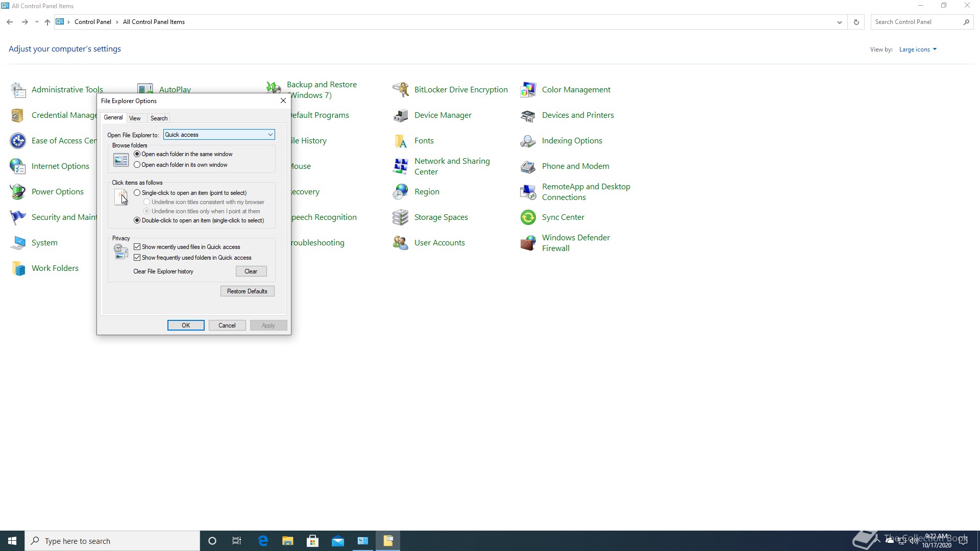Viewport: 980px width, 551px height.
Task: Click Clear to erase File Explorer history
Action: pyautogui.click(x=251, y=271)
